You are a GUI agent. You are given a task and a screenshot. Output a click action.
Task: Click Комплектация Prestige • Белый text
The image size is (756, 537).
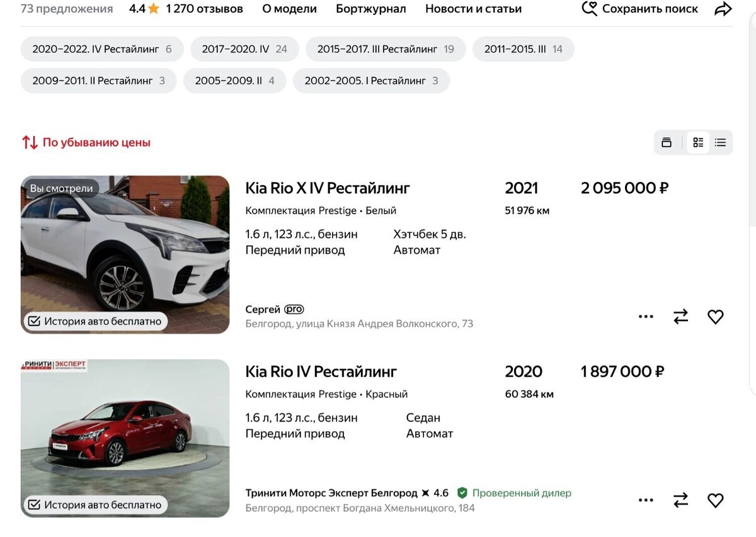coord(321,210)
